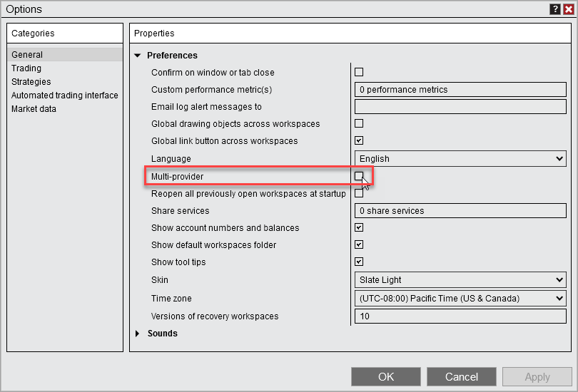Disable Show account numbers and balances
578x392 pixels.
point(359,227)
